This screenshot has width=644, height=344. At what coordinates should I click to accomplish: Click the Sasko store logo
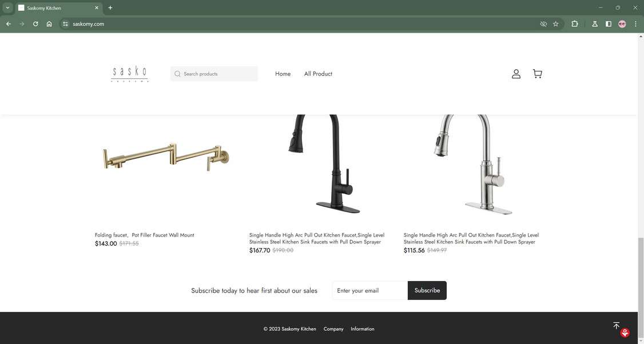(129, 74)
